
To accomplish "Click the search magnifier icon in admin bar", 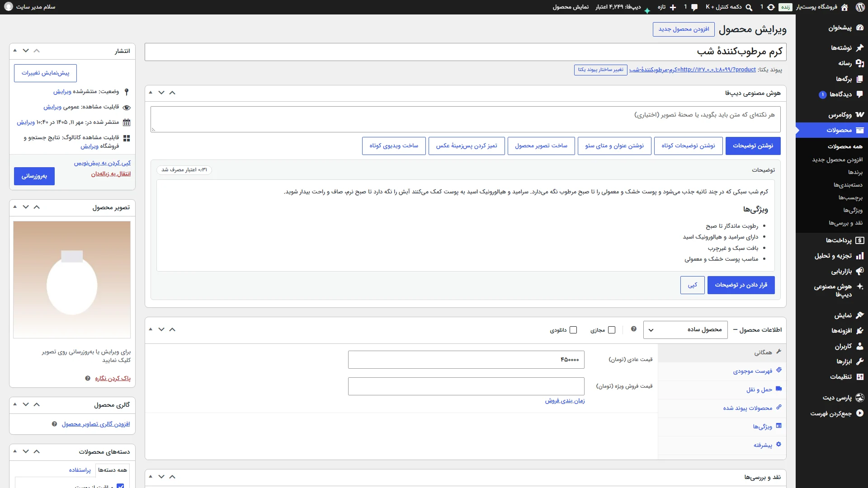I will click(749, 7).
